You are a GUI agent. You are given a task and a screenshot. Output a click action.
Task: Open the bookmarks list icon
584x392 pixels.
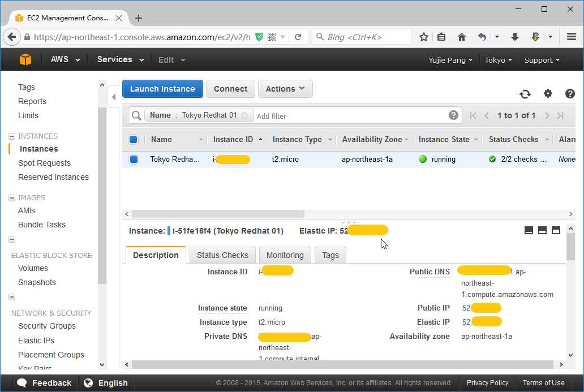441,37
